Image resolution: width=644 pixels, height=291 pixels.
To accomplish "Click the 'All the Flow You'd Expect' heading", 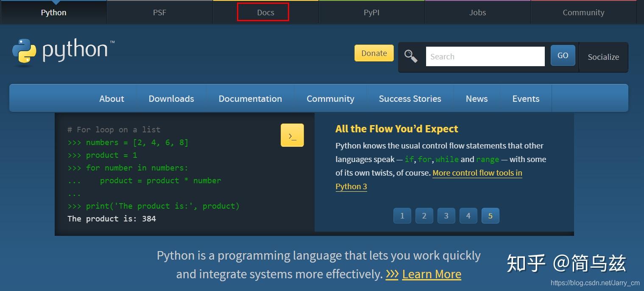I will click(x=397, y=129).
